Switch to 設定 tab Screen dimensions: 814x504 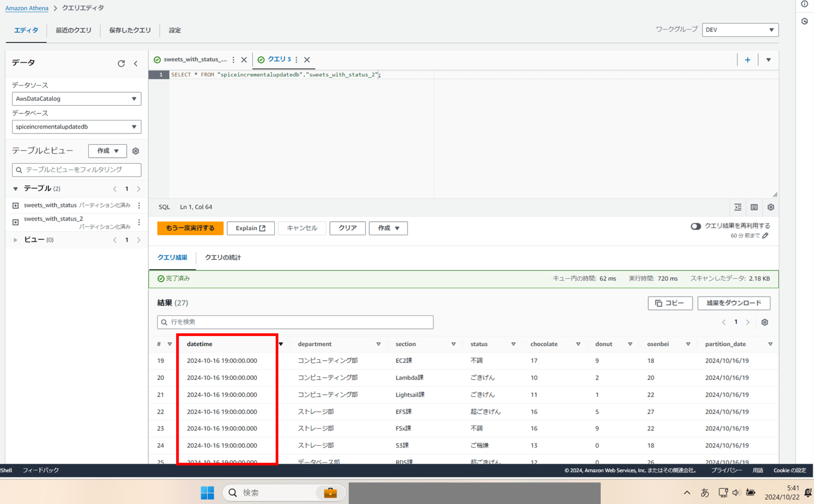point(175,30)
